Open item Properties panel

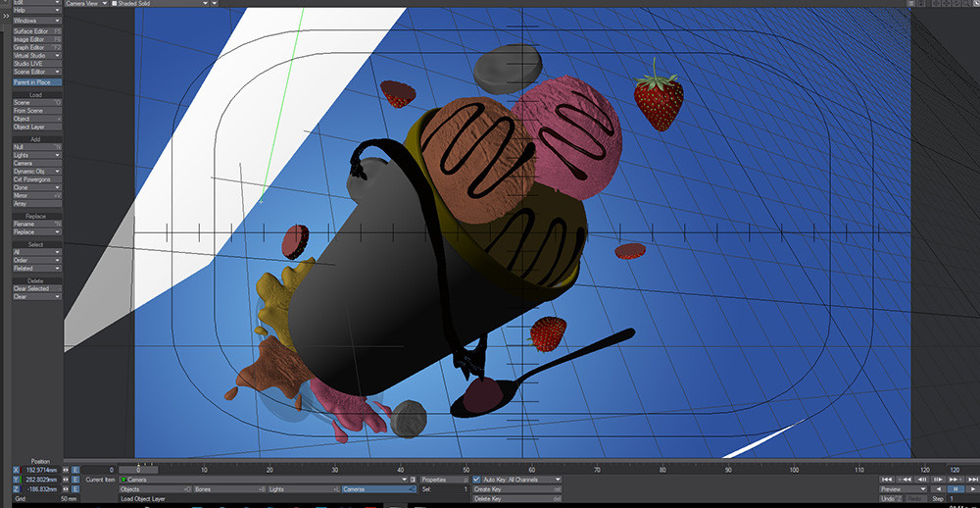[x=444, y=480]
